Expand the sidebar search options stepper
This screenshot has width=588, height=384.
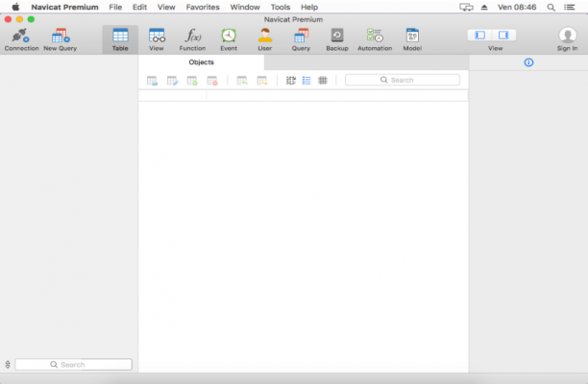tap(8, 365)
